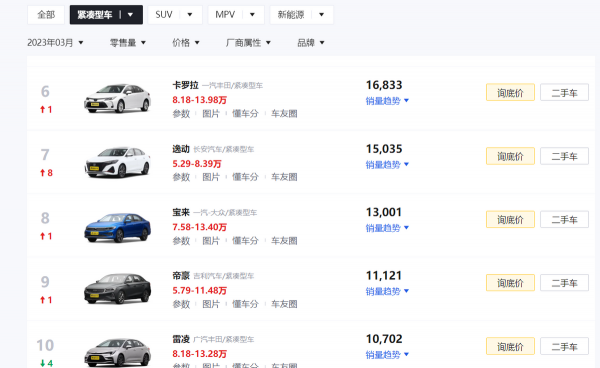Viewport: 600px width, 368px height.
Task: Expand 销量趋势 for 逸动 15,035
Action: pyautogui.click(x=387, y=164)
